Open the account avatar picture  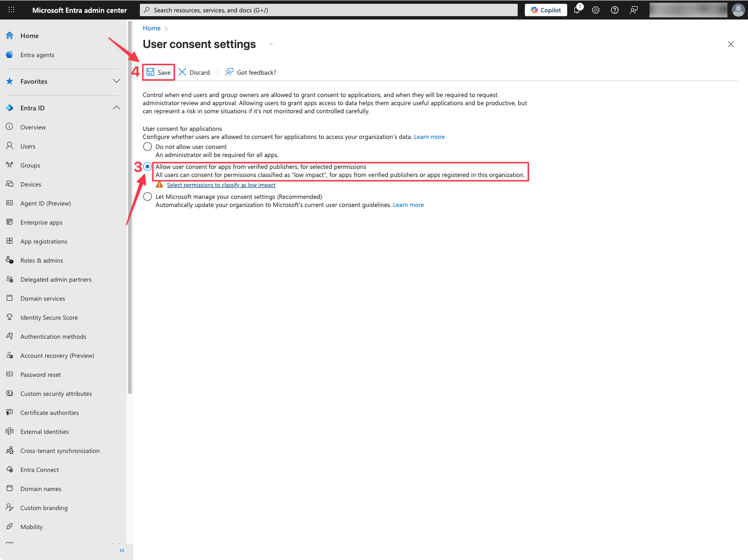738,10
